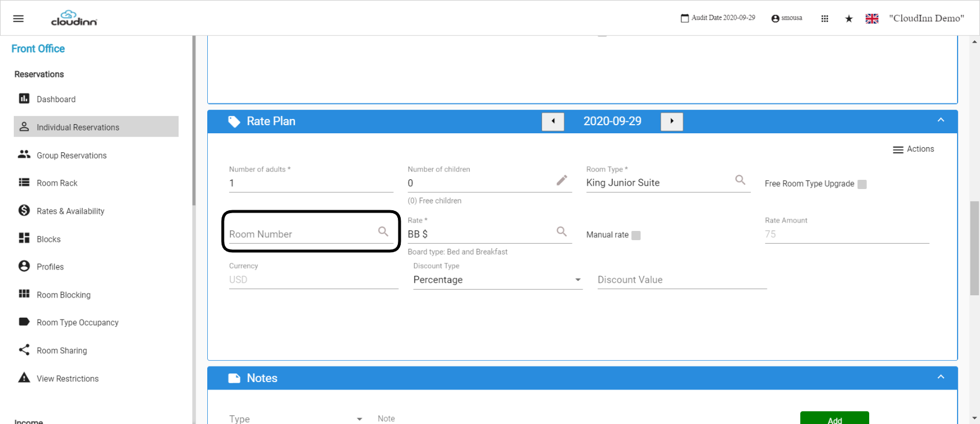Click the Rate Plan tag icon

tap(234, 122)
